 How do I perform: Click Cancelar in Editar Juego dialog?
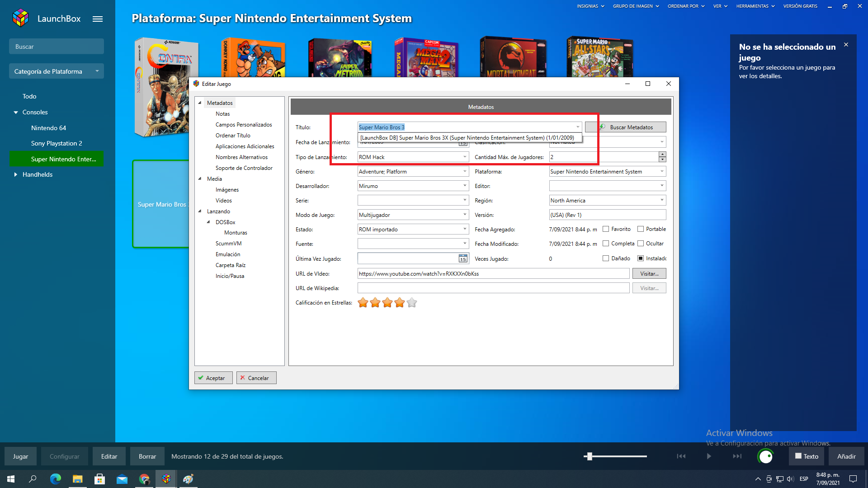tap(256, 378)
